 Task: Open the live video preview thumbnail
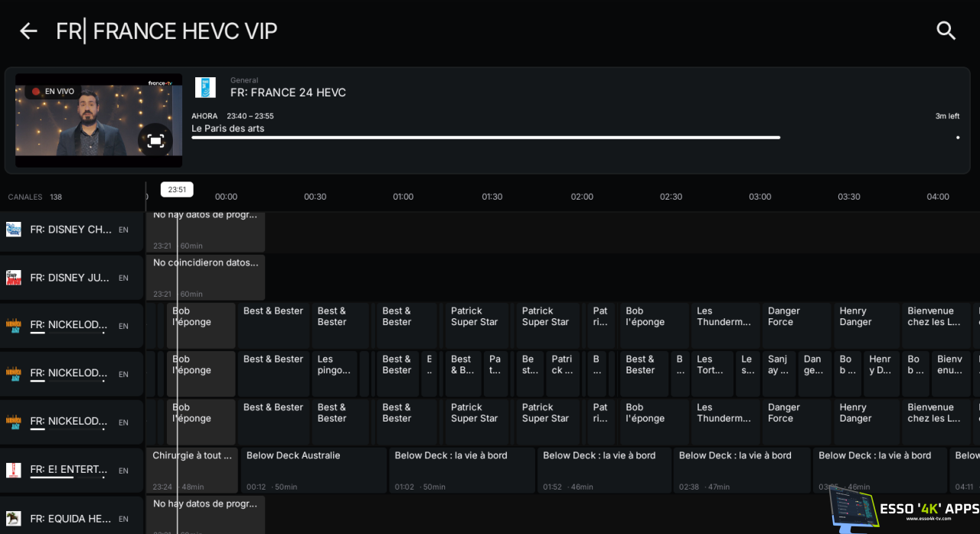pyautogui.click(x=99, y=120)
